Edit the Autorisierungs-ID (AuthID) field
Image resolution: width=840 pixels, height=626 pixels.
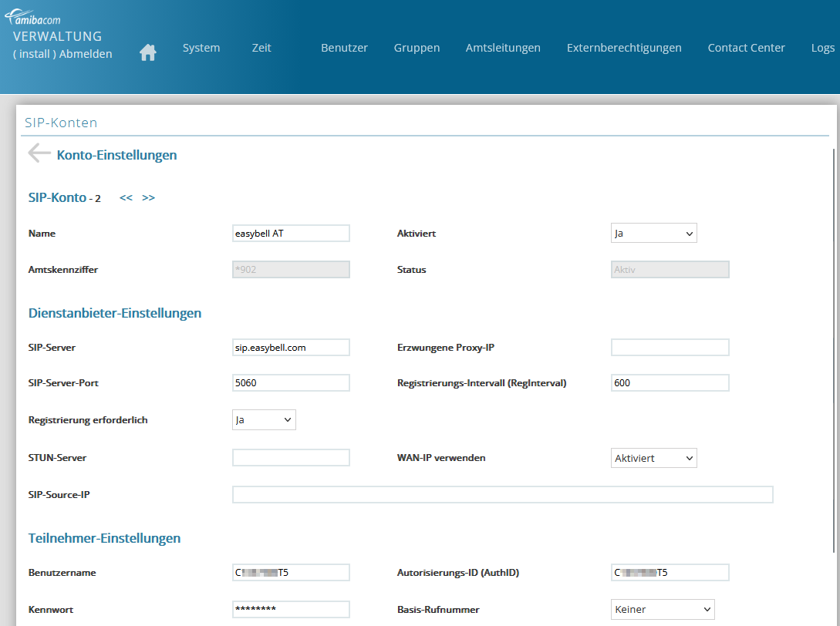coord(670,573)
